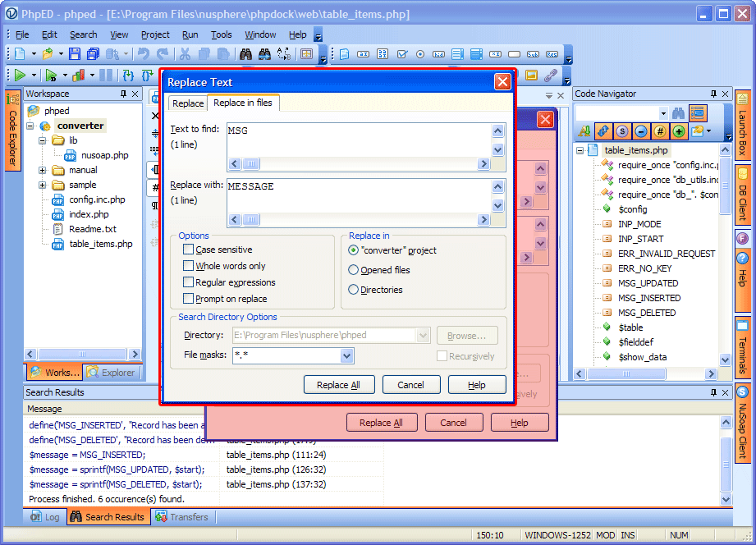Toggle the Workspace panel pin
The image size is (756, 545).
pos(123,94)
